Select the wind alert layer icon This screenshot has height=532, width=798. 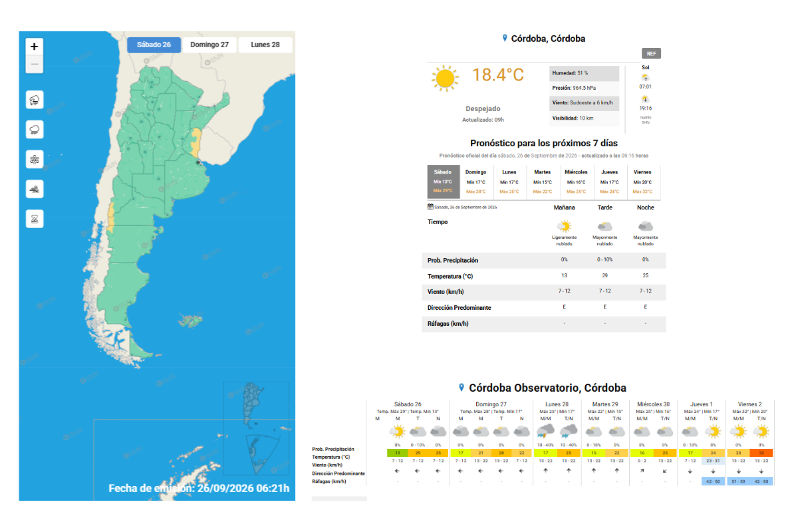(35, 190)
